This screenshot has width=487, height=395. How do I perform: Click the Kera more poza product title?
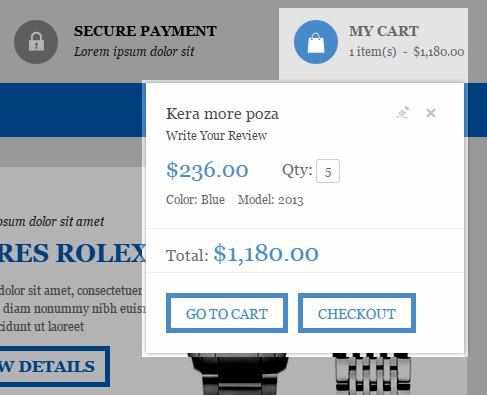222,114
